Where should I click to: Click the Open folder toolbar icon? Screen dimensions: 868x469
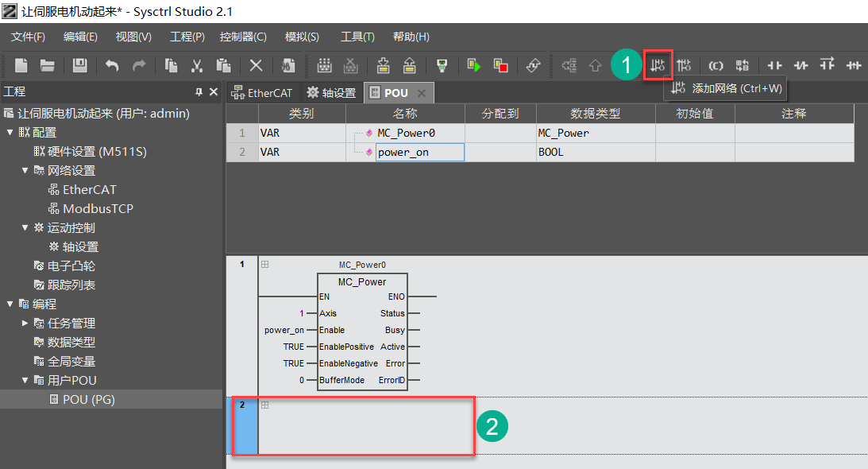coord(48,65)
